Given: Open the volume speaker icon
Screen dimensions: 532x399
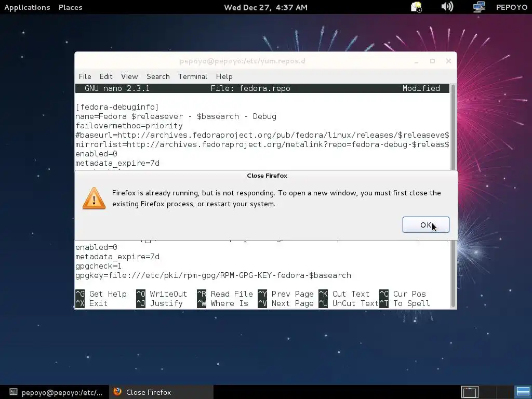Looking at the screenshot, I should click(x=447, y=6).
